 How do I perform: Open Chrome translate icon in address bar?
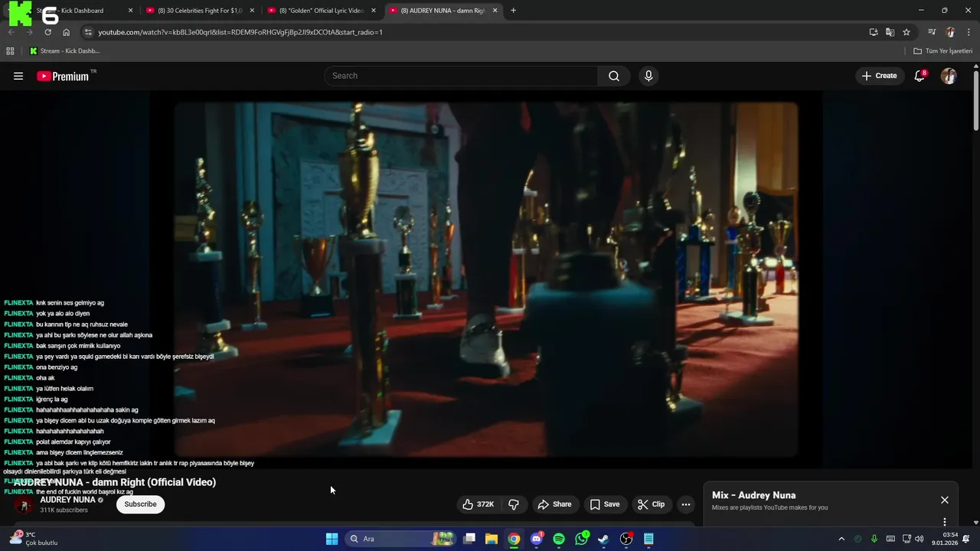(890, 32)
